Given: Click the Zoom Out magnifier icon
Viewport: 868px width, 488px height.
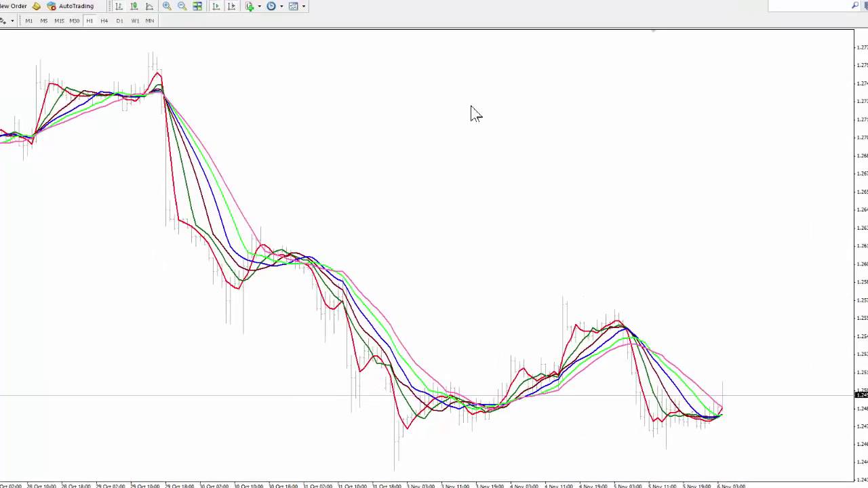Looking at the screenshot, I should [182, 6].
